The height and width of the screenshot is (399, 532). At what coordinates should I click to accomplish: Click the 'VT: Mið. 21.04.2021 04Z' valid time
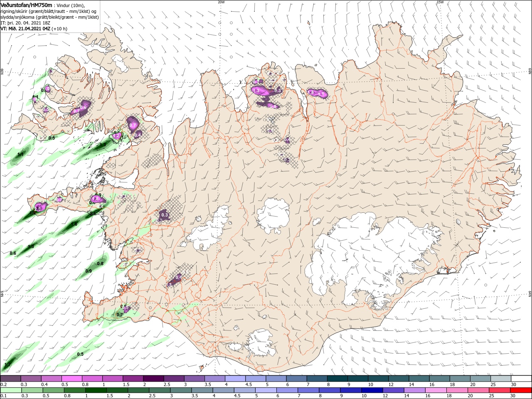(26, 29)
